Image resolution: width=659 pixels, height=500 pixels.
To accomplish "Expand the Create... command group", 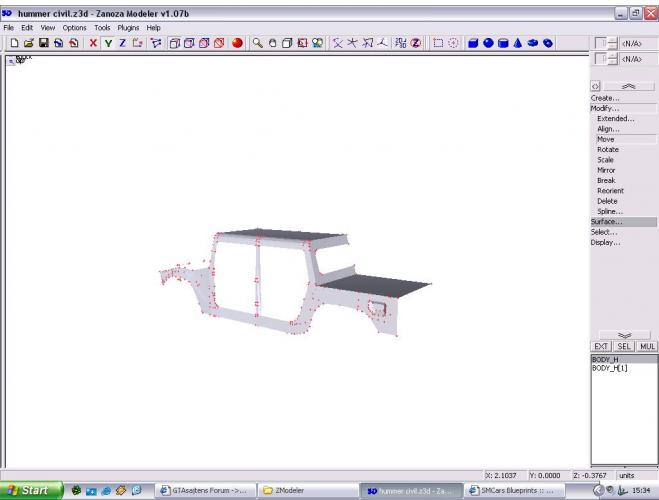I will pos(605,98).
